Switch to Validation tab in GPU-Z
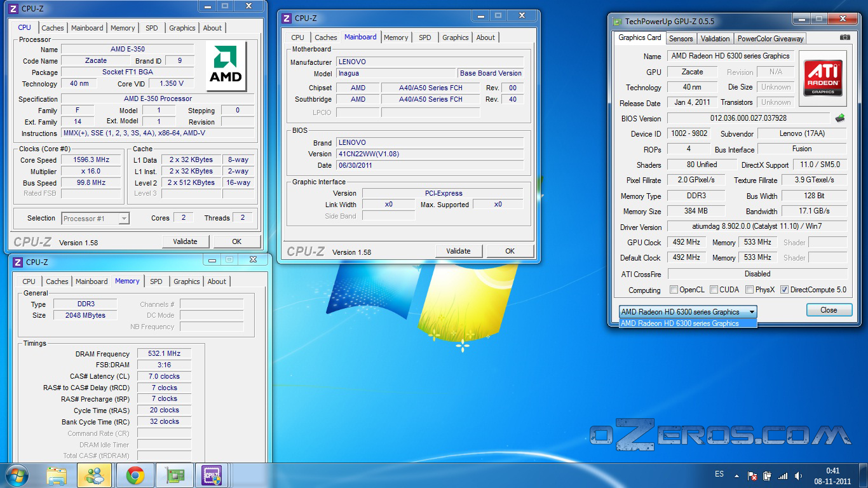This screenshot has height=488, width=868. (715, 38)
